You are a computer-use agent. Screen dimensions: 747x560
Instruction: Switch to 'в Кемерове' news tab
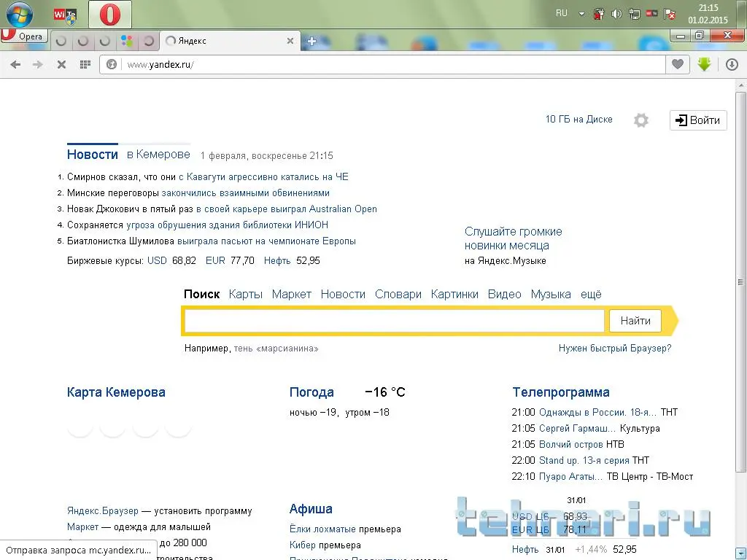(x=158, y=155)
